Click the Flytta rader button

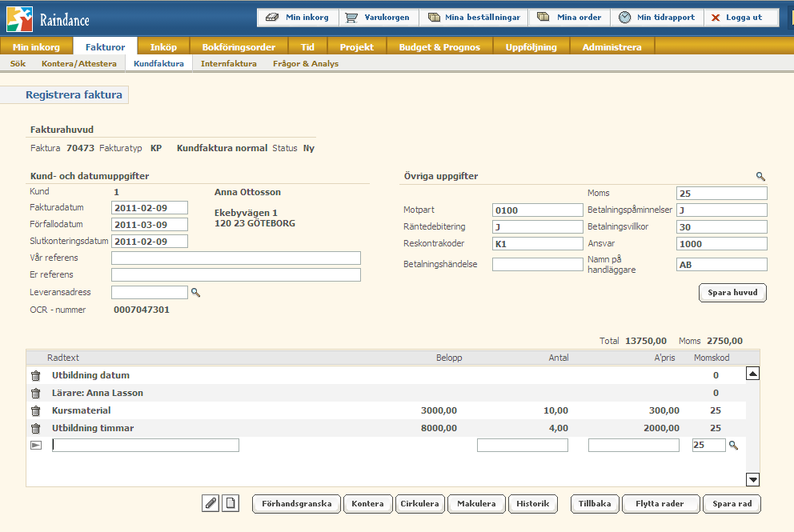pos(660,504)
